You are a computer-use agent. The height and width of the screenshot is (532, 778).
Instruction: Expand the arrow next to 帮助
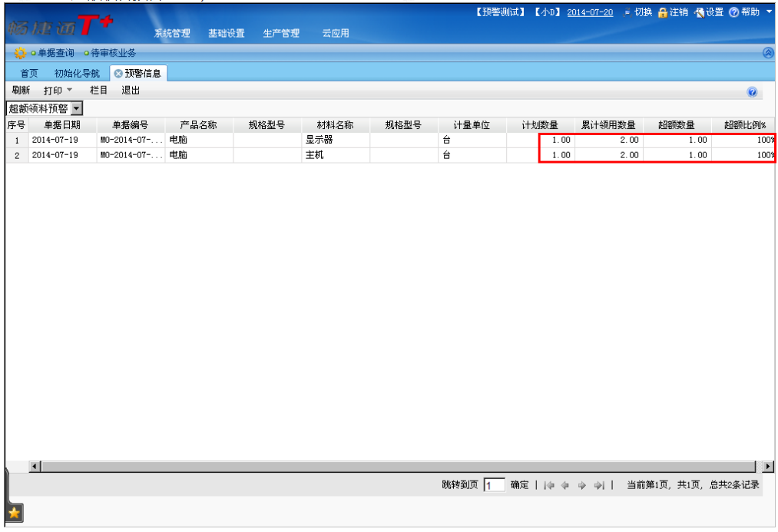[x=769, y=12]
